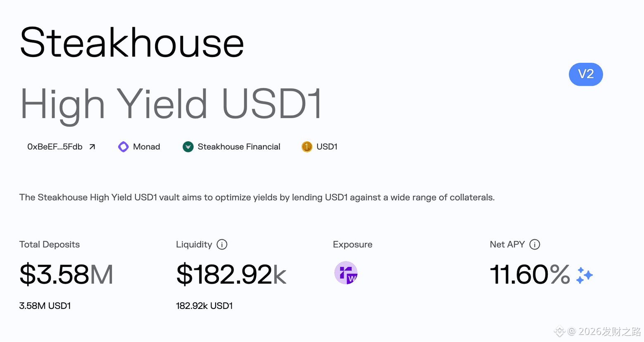Open the Steakhouse Financial curator link
The image size is (644, 342).
(x=239, y=147)
